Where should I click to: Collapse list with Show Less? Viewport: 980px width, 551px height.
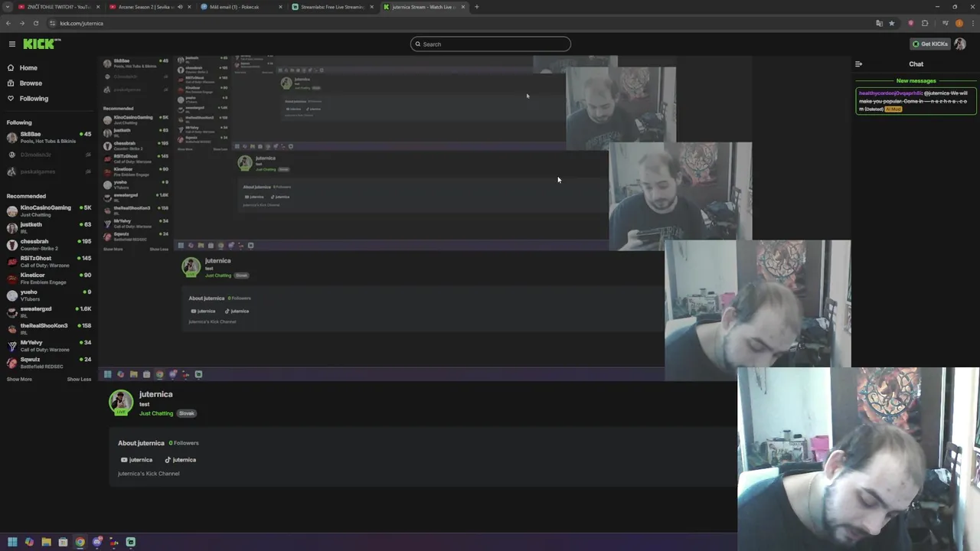coord(79,380)
